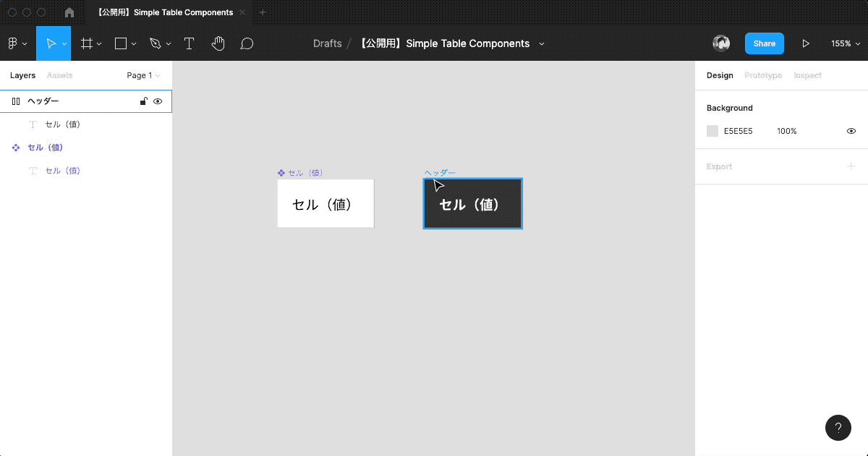Start a presentation with Present button
868x456 pixels.
pyautogui.click(x=806, y=43)
